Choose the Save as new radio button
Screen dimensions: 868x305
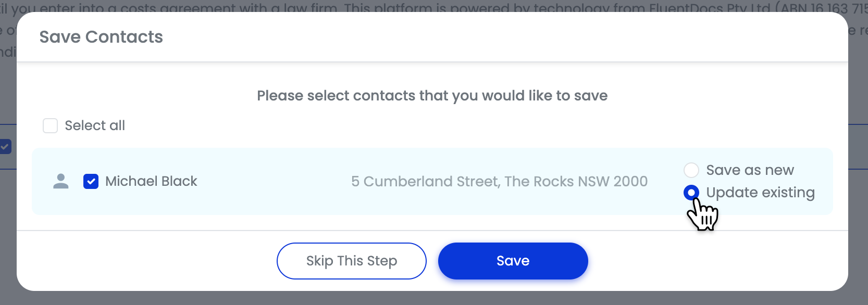point(691,170)
